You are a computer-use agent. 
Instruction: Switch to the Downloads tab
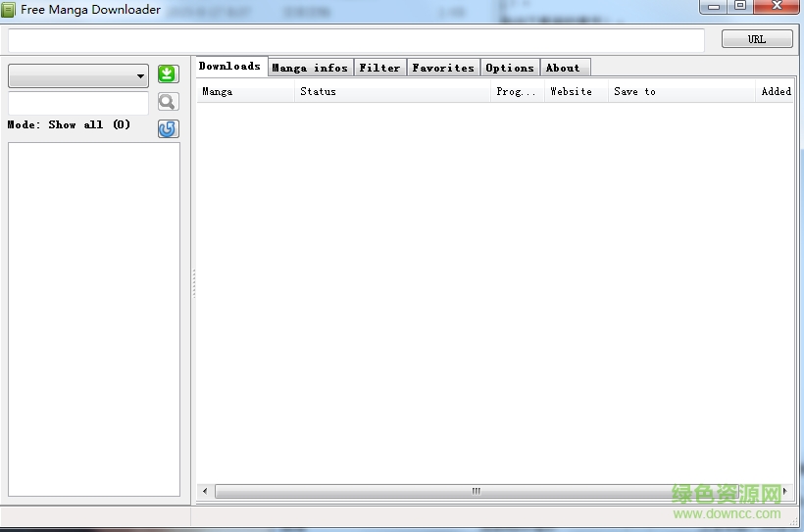[230, 67]
